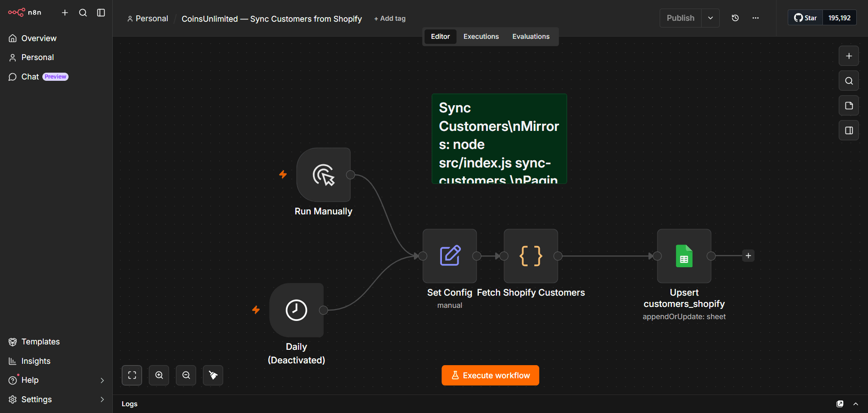Select the Fetch Shopify Customers code node
The image size is (868, 413).
[531, 256]
